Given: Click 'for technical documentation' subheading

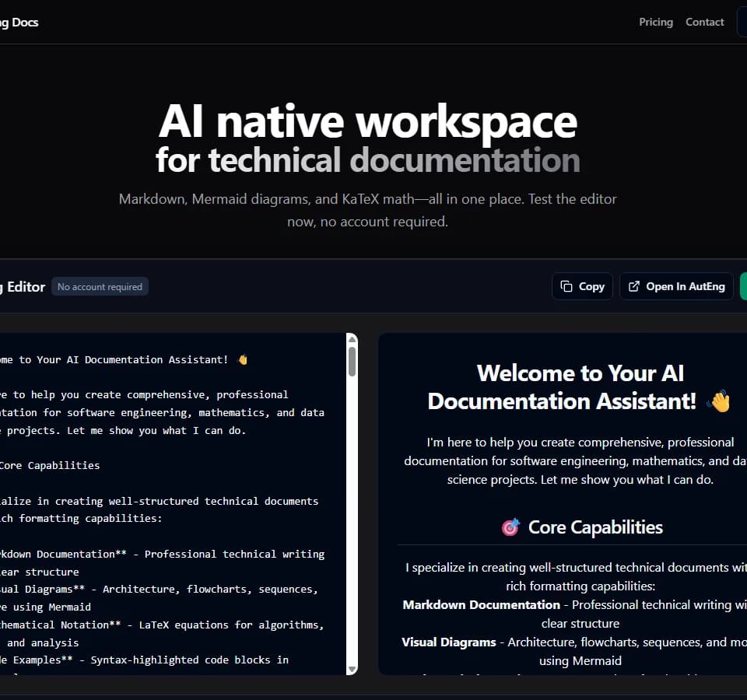Looking at the screenshot, I should (x=368, y=159).
